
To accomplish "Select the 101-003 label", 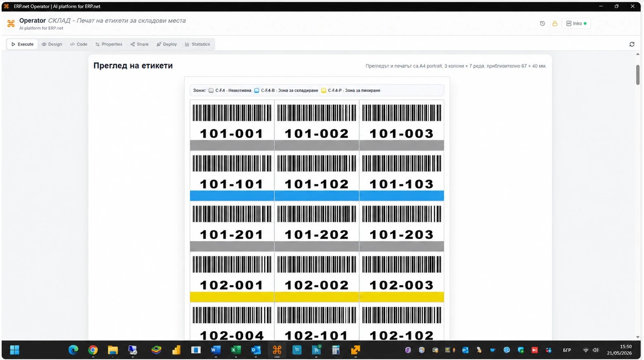I will click(402, 125).
